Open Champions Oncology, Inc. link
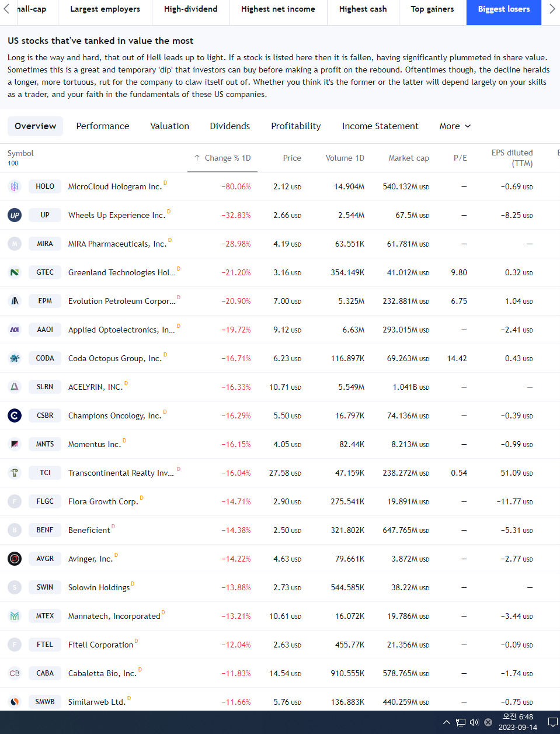 tap(114, 416)
